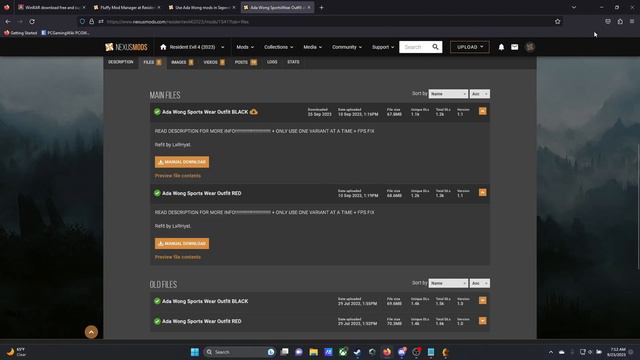The image size is (640, 360).
Task: Open notifications bell
Action: pos(501,47)
